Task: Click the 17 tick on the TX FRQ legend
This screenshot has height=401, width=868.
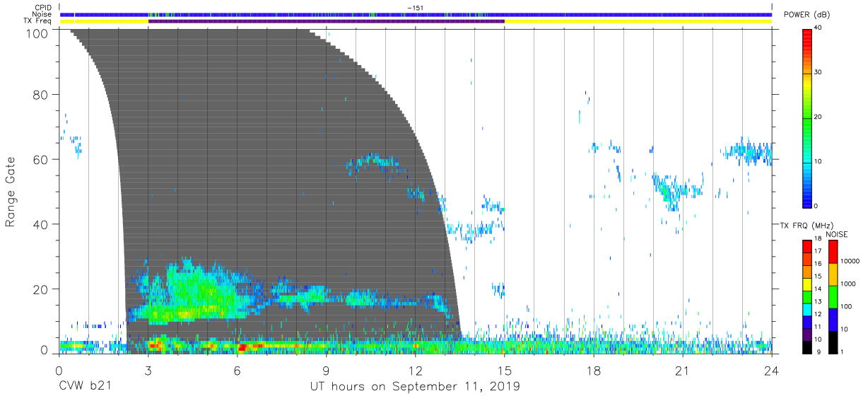Action: point(819,251)
